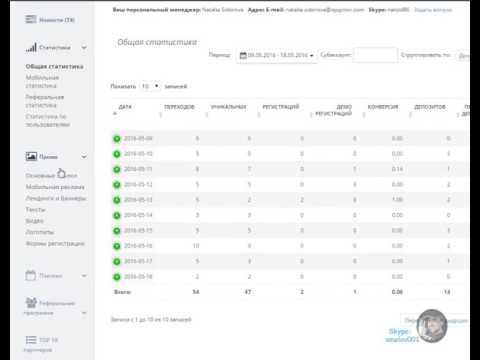Click green plus icon for 2016-05-12
The width and height of the screenshot is (480, 360).
(x=117, y=185)
